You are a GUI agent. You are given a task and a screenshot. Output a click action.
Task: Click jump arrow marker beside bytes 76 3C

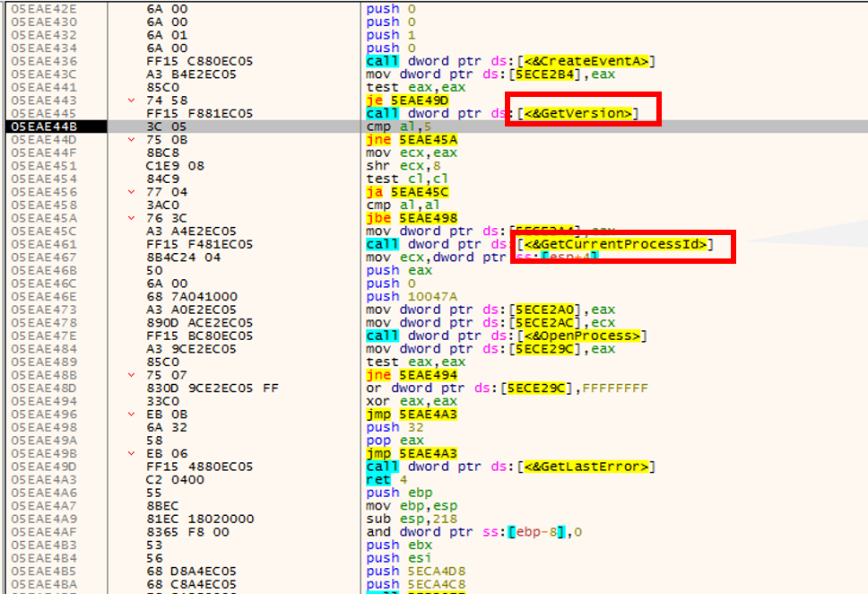coord(131,218)
